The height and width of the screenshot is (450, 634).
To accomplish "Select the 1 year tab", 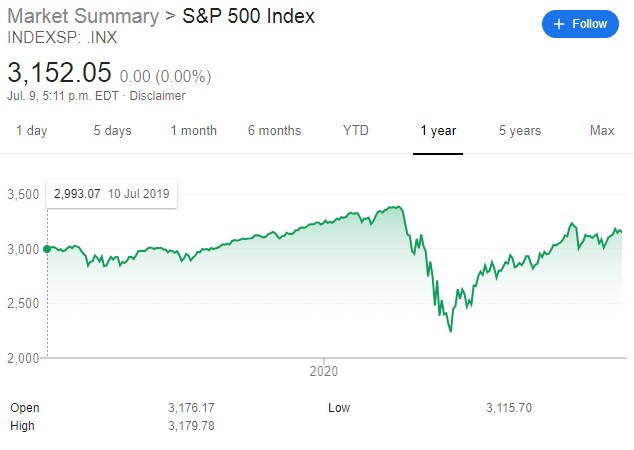I will pyautogui.click(x=438, y=131).
